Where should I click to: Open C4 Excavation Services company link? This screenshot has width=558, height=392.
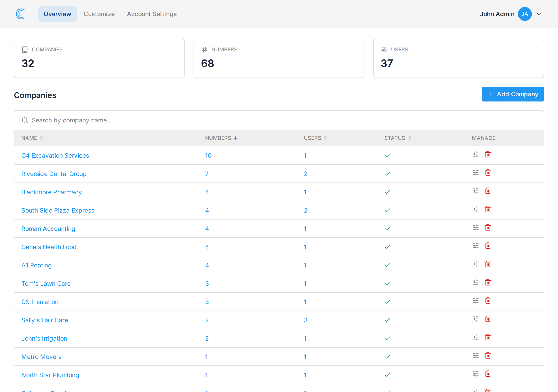pos(55,155)
